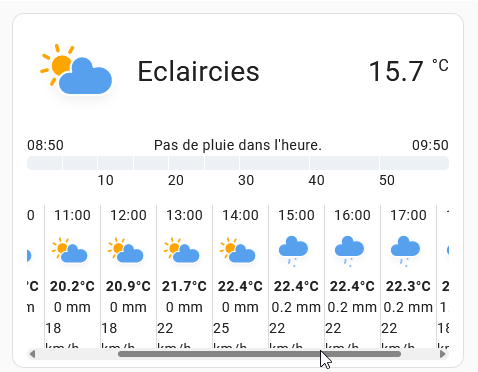478x372 pixels.
Task: Click the 17:00 rainy cloud icon
Action: (405, 251)
